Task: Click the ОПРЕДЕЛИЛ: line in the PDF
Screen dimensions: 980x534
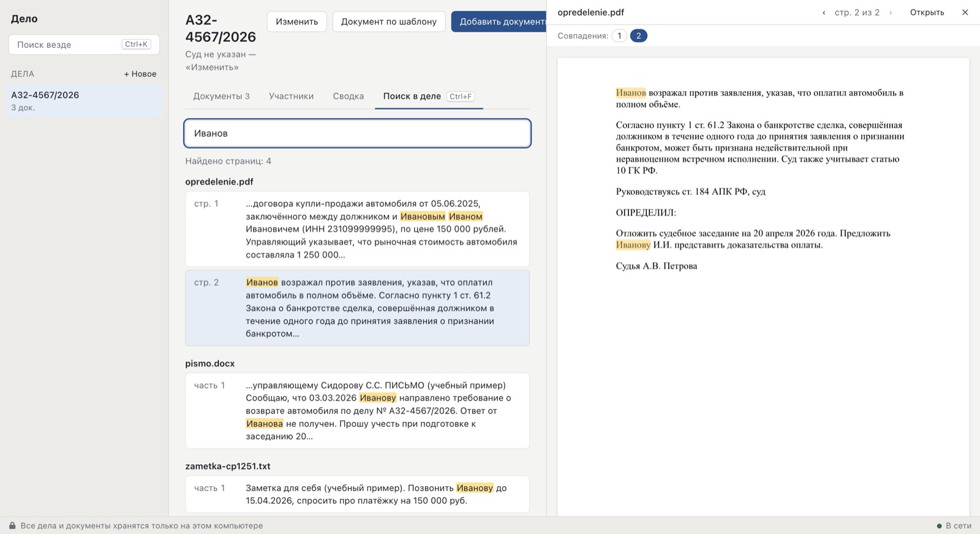Action: [x=646, y=212]
